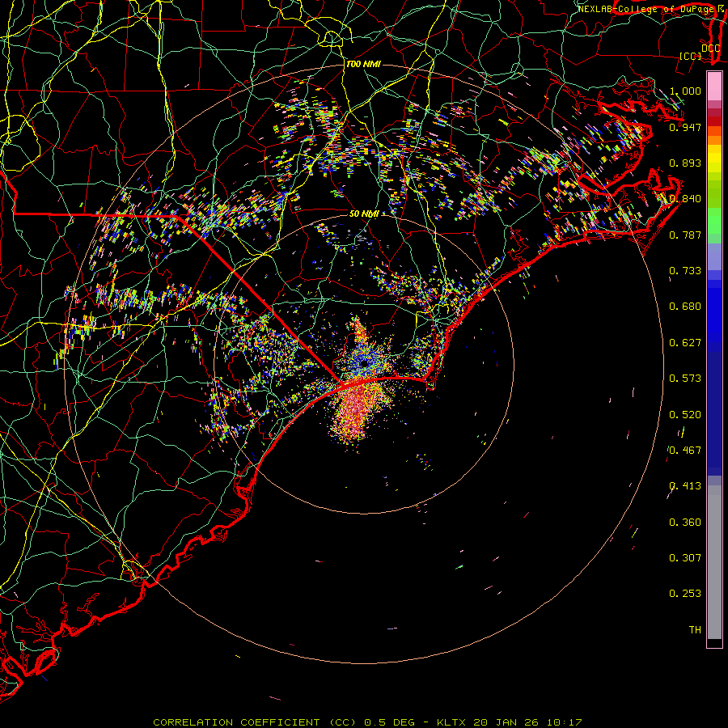Click the 0.467 legend value
The image size is (728, 728).
pyautogui.click(x=685, y=451)
